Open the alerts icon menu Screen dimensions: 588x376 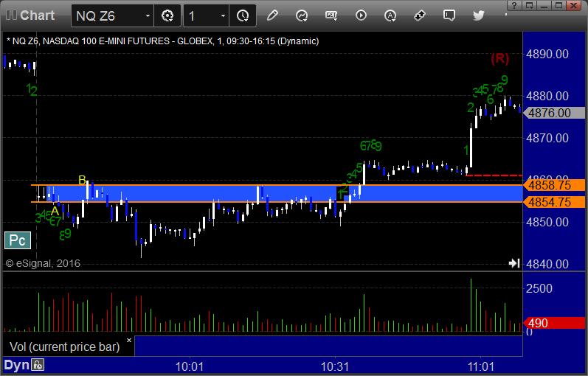(390, 15)
